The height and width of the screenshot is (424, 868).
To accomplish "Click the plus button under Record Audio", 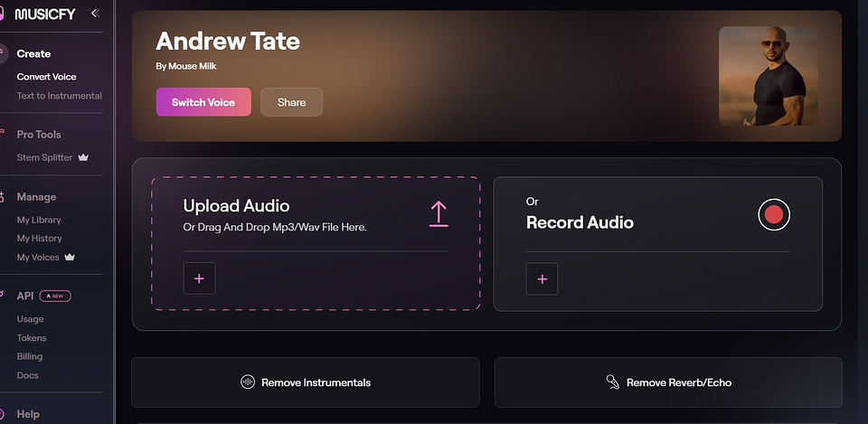I will pyautogui.click(x=542, y=279).
